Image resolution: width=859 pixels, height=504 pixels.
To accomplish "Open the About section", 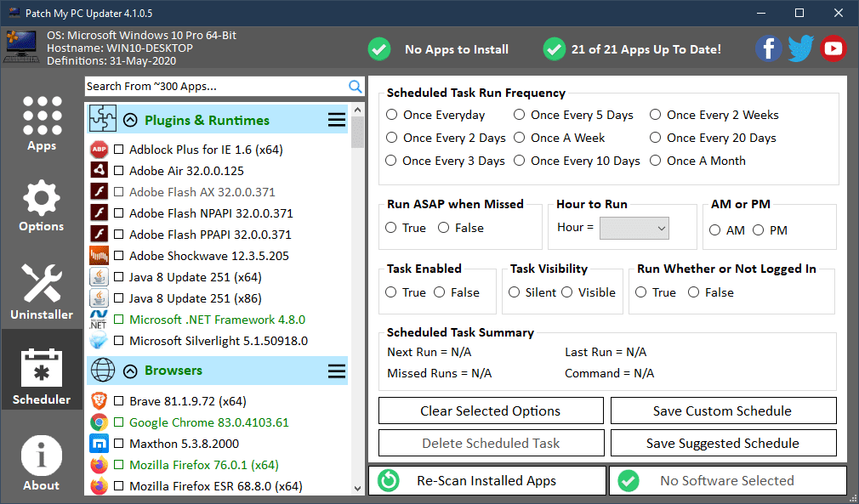I will 42,463.
